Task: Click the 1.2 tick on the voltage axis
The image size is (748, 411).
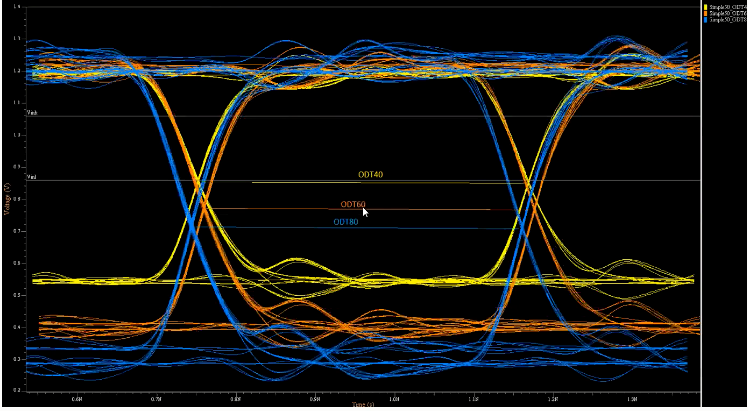Action: (17, 71)
